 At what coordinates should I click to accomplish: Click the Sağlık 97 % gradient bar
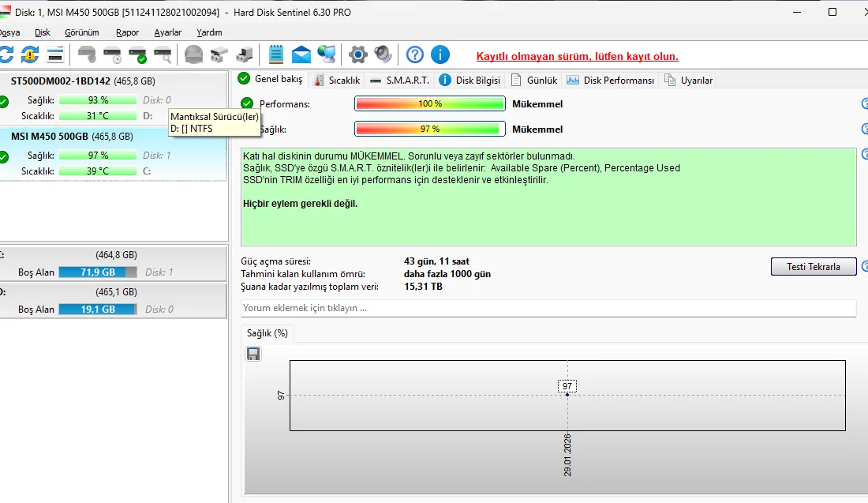click(429, 129)
